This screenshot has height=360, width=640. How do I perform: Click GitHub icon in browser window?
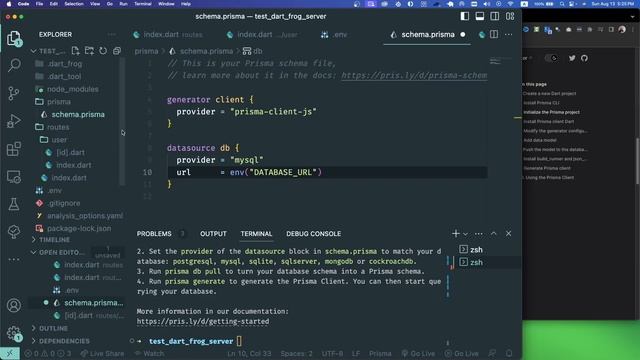584,58
